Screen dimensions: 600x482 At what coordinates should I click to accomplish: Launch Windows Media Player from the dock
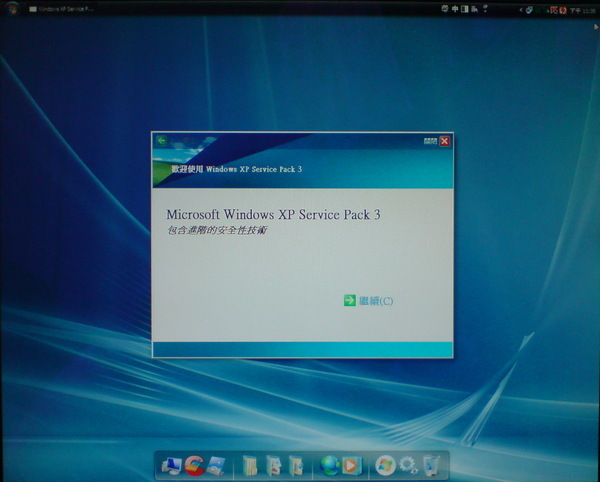click(351, 466)
